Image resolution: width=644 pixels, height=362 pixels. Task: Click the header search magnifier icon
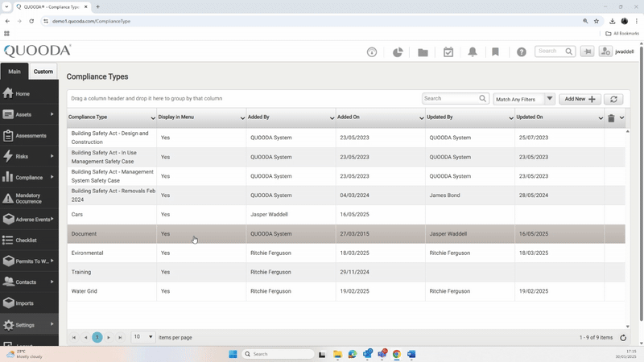(x=569, y=51)
